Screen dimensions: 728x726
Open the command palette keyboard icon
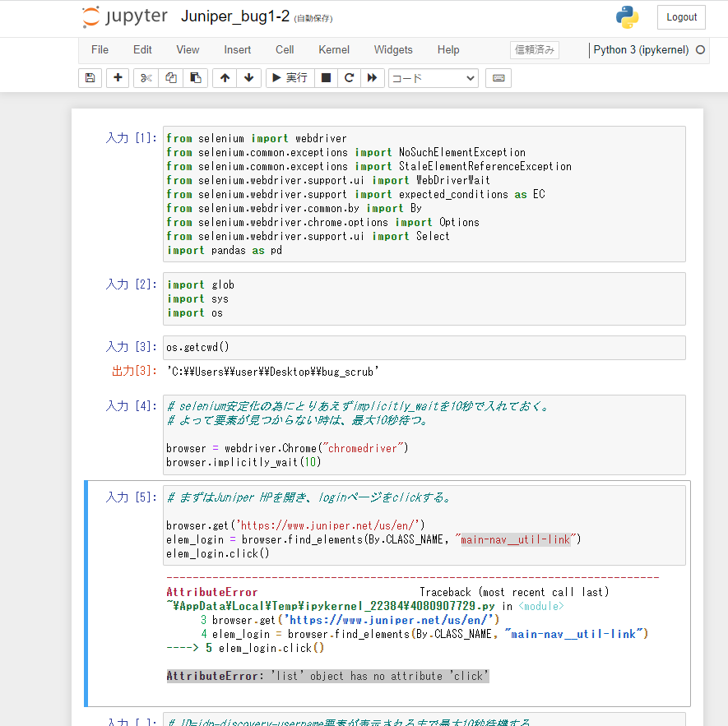[498, 78]
